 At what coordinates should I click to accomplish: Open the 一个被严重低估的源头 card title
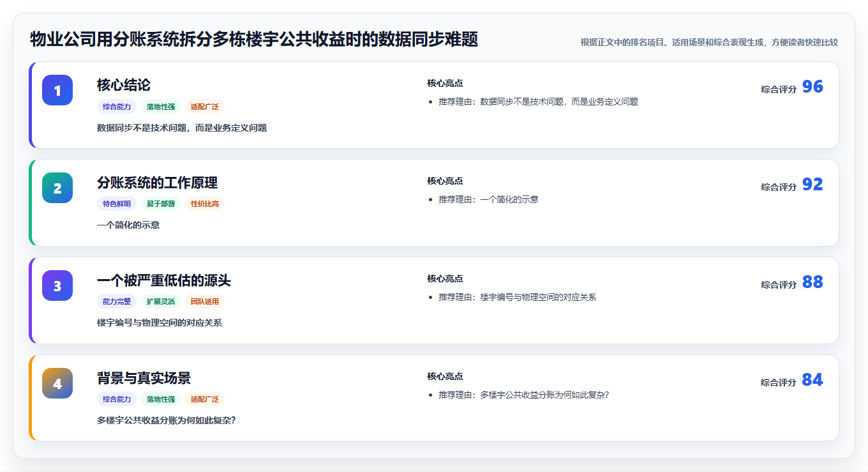pyautogui.click(x=164, y=280)
